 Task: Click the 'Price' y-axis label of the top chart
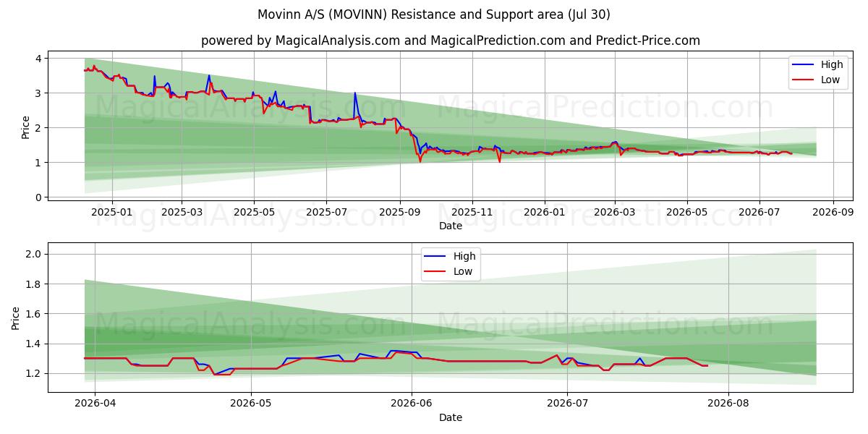click(x=26, y=127)
